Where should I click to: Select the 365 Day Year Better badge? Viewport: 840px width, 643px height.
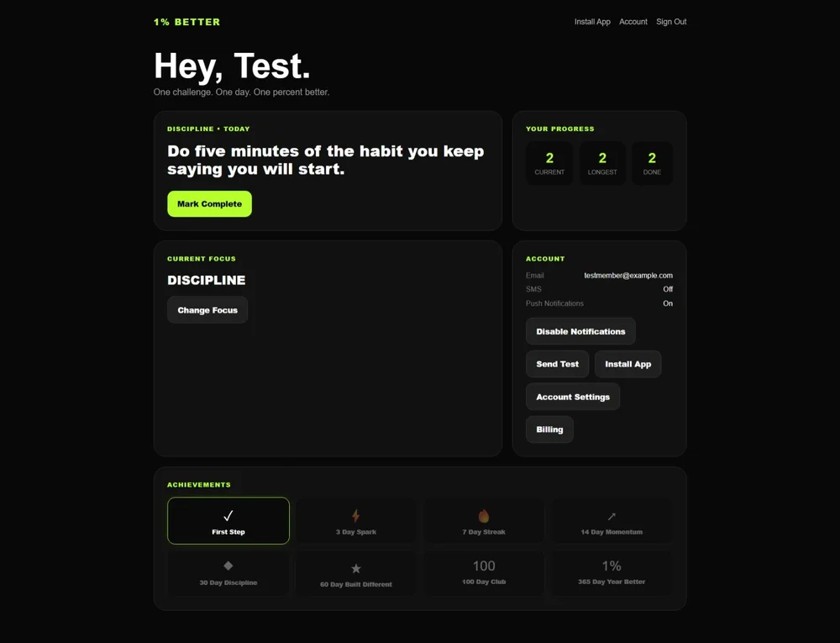[612, 572]
